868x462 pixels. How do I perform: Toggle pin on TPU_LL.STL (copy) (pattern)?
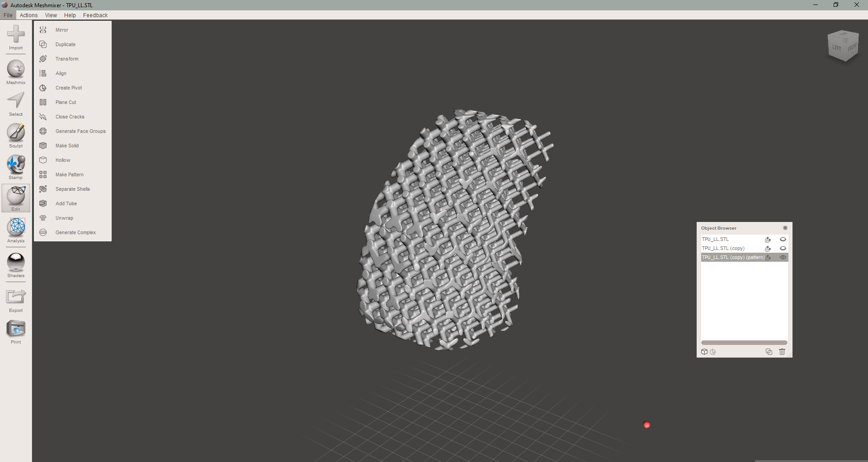[x=768, y=257]
